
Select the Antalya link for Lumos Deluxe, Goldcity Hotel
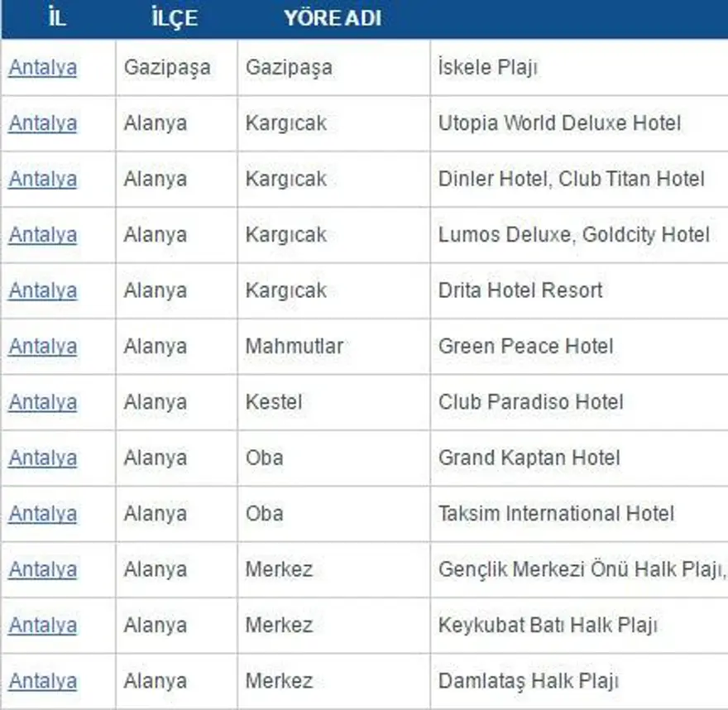(x=42, y=234)
